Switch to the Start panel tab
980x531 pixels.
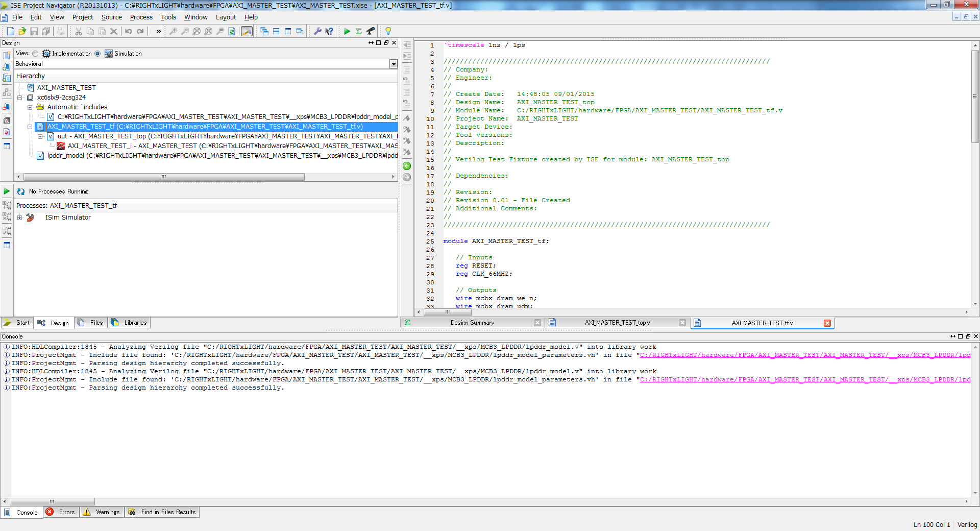click(x=17, y=323)
